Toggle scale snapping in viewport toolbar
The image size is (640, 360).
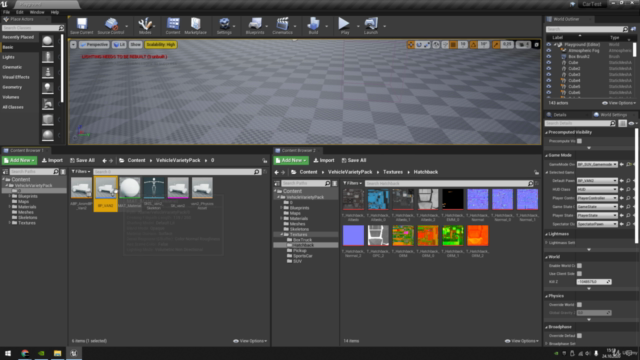[496, 44]
